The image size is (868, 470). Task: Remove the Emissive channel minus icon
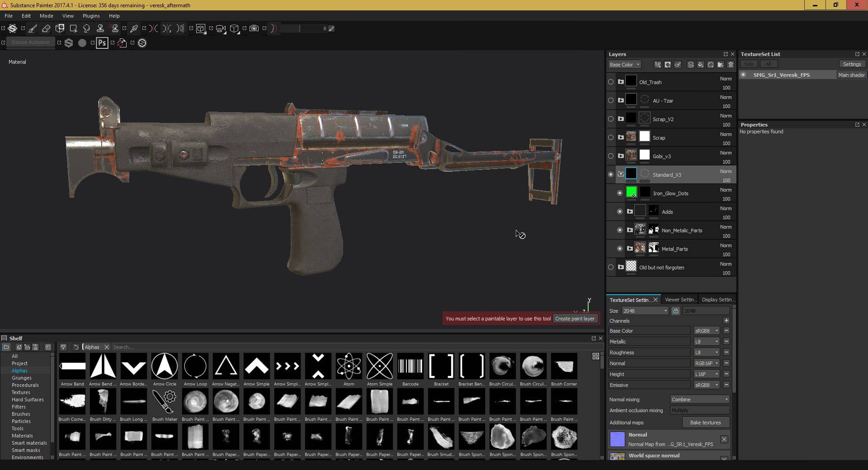click(726, 385)
